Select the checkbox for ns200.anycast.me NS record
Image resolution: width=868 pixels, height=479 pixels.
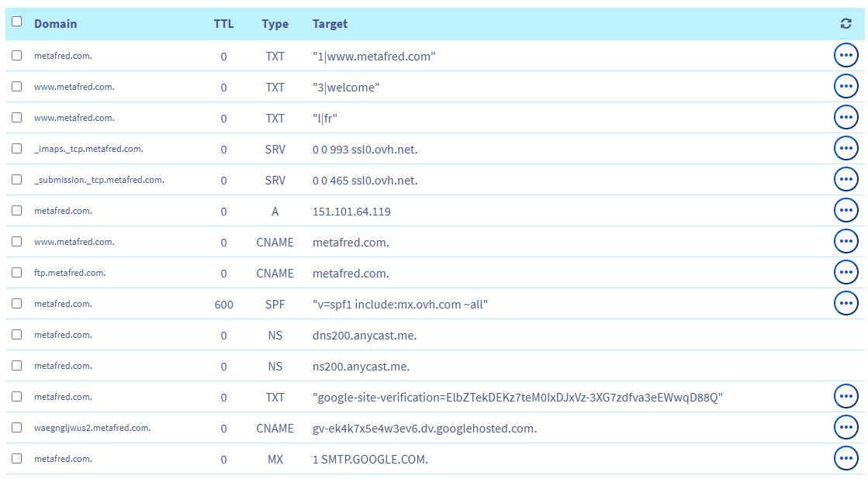17,366
